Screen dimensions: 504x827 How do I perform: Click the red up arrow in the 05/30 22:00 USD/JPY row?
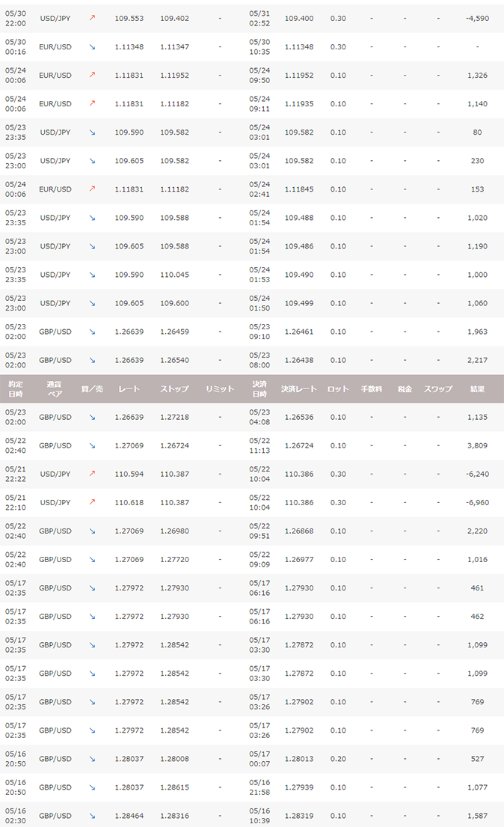coord(92,18)
